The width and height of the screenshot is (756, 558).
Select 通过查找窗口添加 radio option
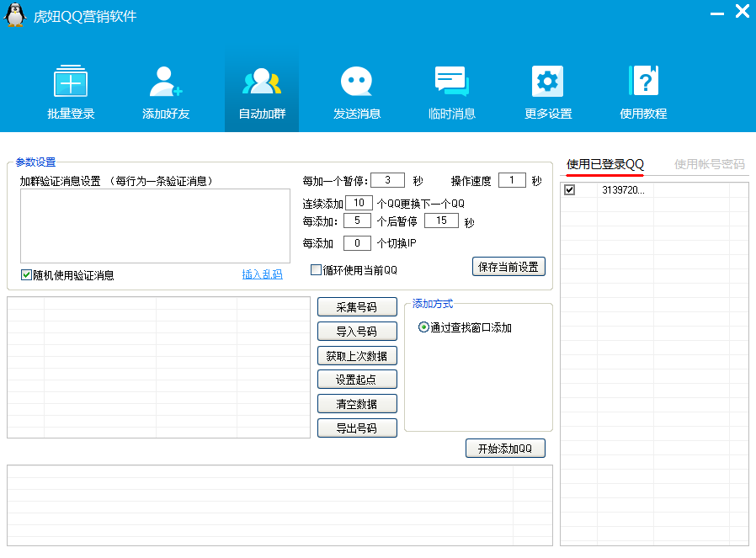pos(423,327)
